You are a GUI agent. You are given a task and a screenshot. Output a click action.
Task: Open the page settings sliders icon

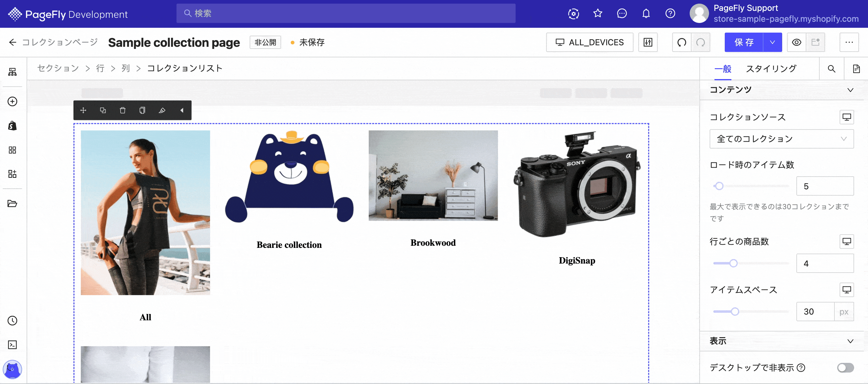tap(648, 42)
